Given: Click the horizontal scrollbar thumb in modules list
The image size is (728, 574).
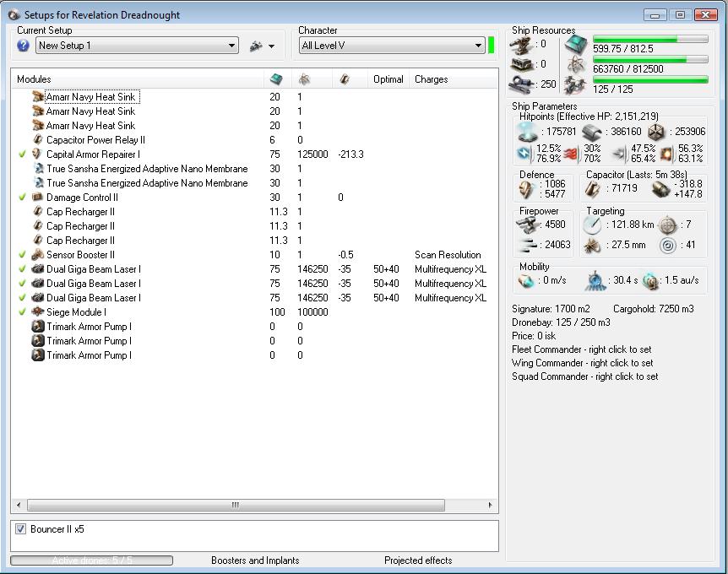Looking at the screenshot, I should pyautogui.click(x=236, y=505).
